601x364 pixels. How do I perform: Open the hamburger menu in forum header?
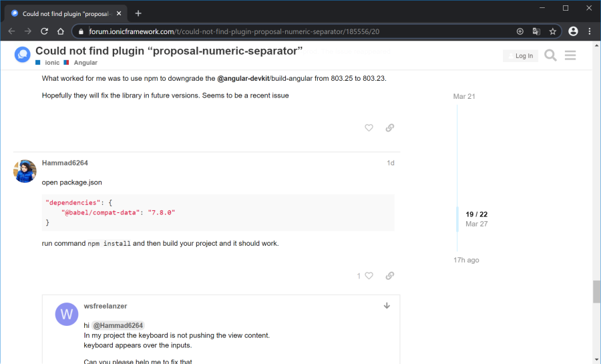tap(570, 55)
